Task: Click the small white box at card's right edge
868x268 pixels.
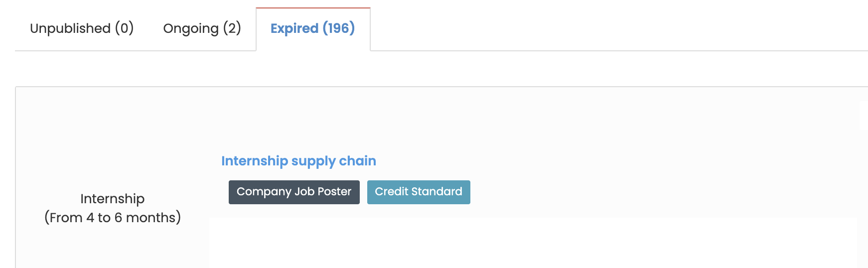Action: point(863,116)
